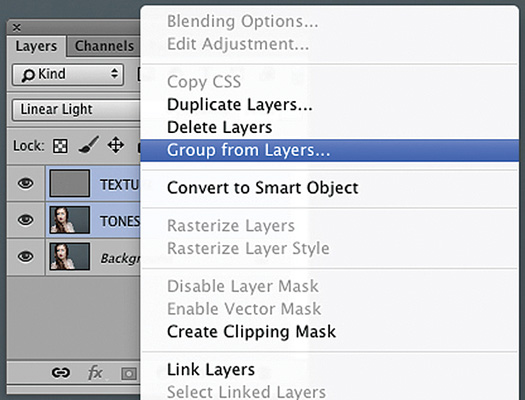Click the magnifier icon in Kind filter

point(28,75)
